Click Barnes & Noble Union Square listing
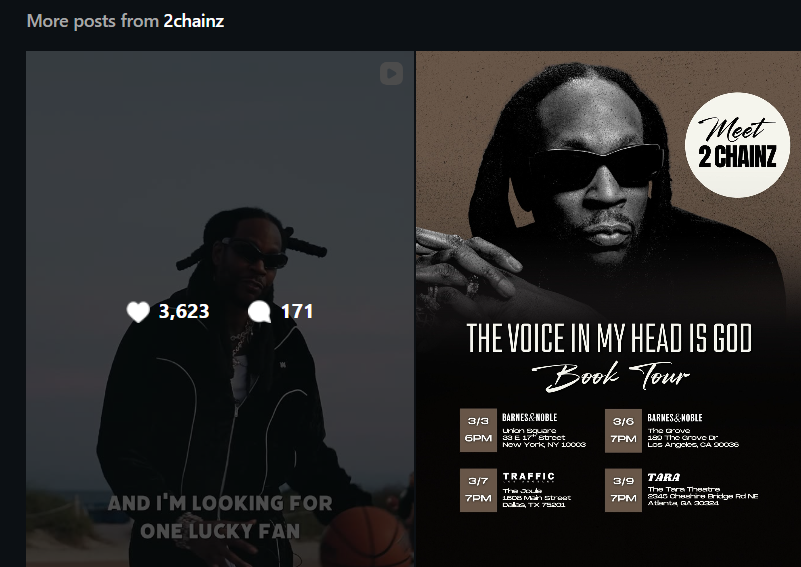Screen dimensions: 801x567 pyautogui.click(x=544, y=430)
